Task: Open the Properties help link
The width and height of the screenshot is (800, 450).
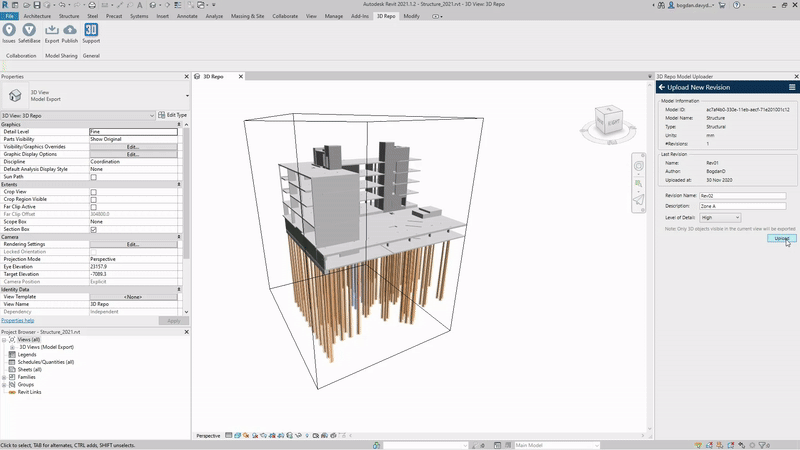Action: (x=18, y=321)
